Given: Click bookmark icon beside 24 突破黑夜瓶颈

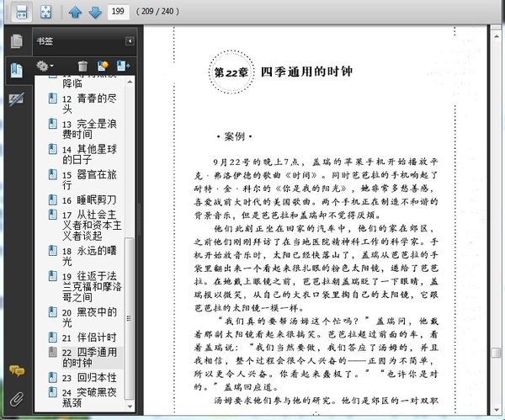Looking at the screenshot, I should [53, 392].
